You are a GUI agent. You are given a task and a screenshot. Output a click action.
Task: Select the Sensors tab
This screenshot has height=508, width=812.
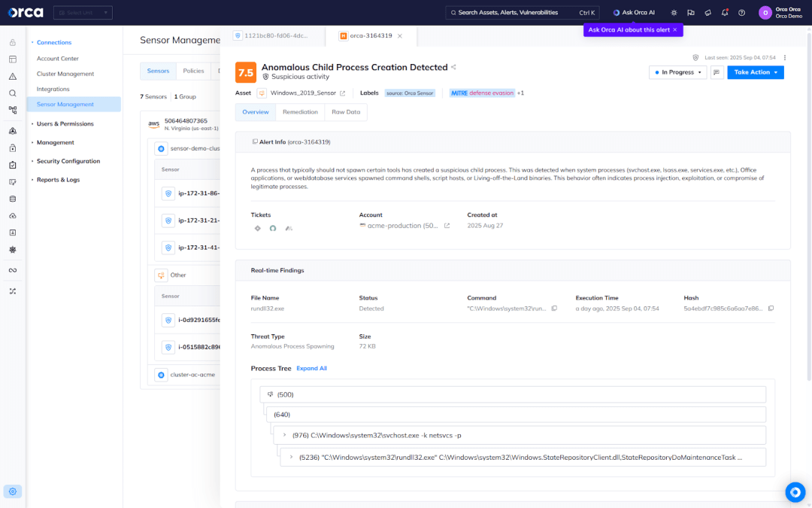click(158, 71)
